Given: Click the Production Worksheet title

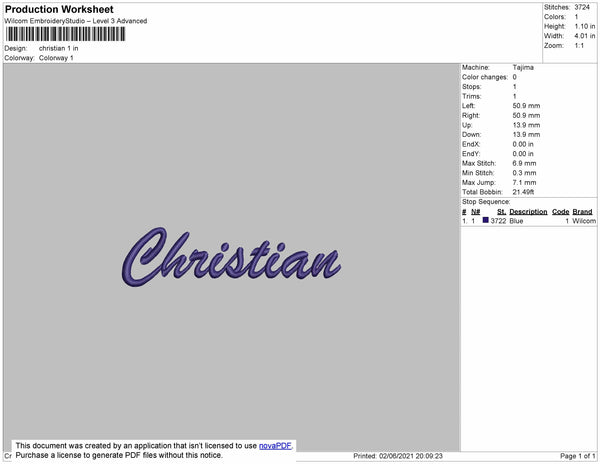Looking at the screenshot, I should click(x=59, y=9).
